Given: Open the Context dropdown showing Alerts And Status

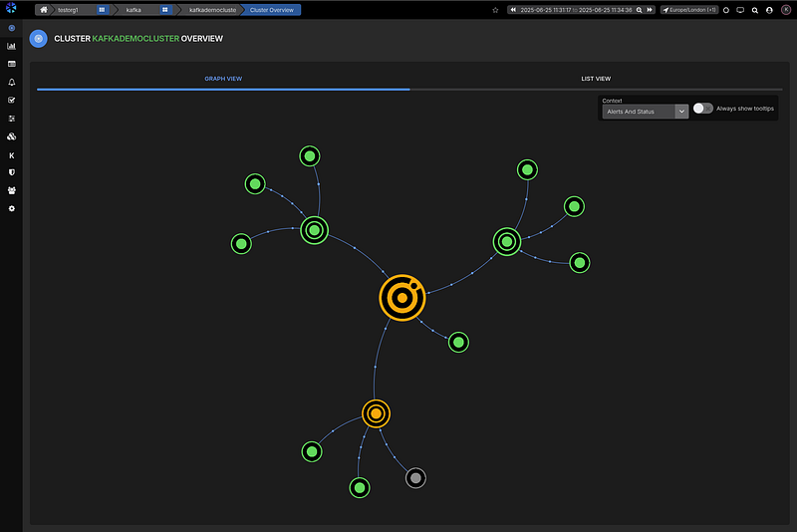Looking at the screenshot, I should coord(645,112).
